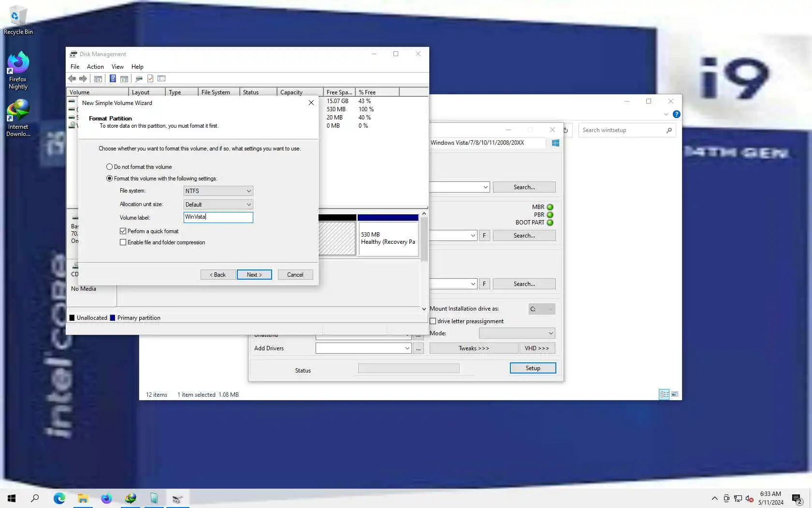The width and height of the screenshot is (812, 508).
Task: Open Help via the blue question mark toolbar icon
Action: (x=113, y=78)
